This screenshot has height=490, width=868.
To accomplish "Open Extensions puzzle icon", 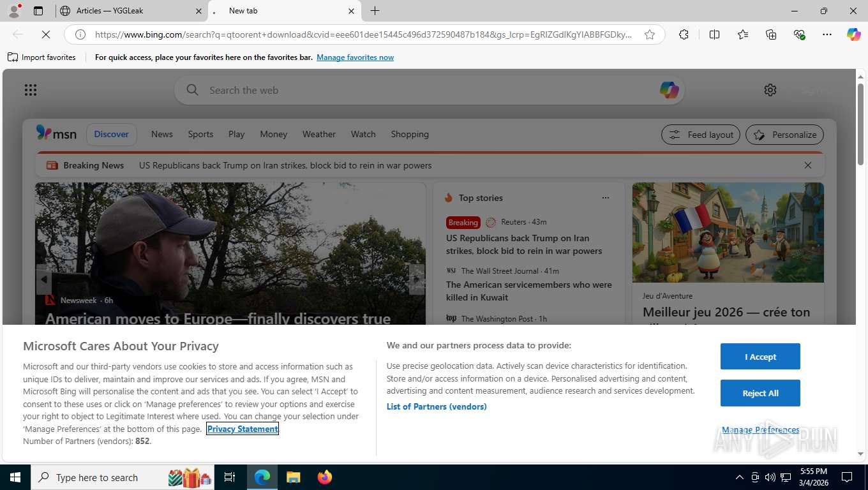I will click(684, 34).
